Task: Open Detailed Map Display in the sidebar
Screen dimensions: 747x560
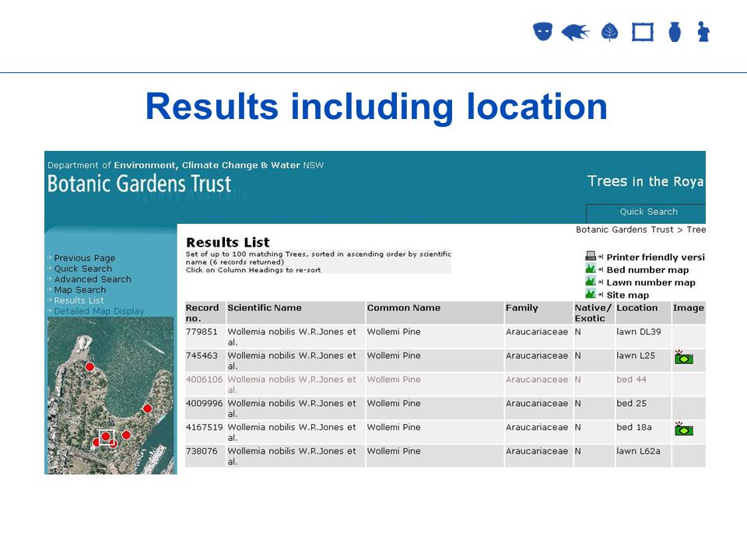Action: tap(99, 311)
